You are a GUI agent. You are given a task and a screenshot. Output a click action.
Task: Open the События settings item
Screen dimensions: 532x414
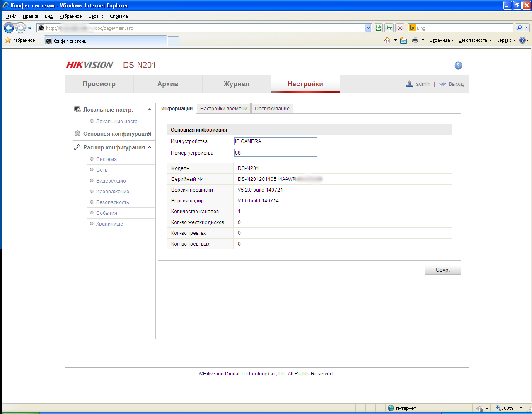106,213
